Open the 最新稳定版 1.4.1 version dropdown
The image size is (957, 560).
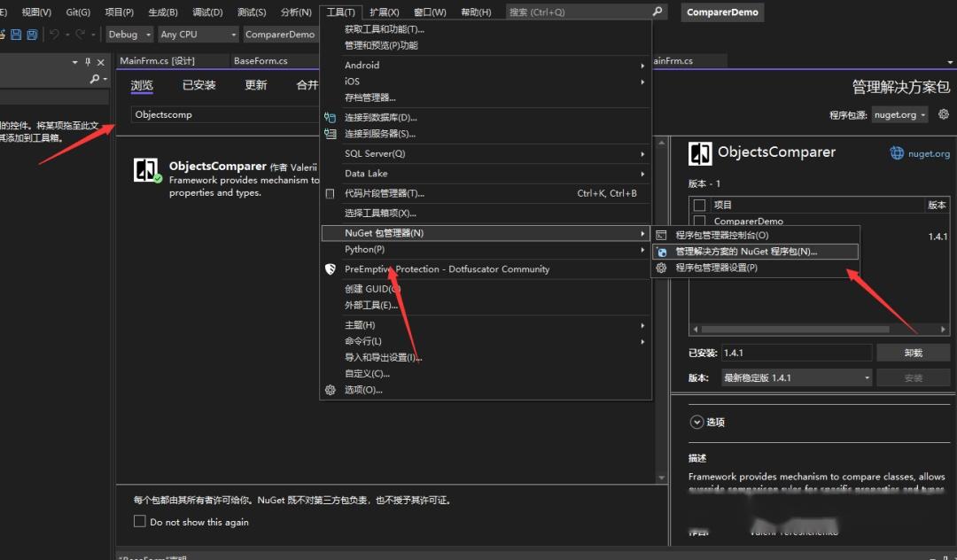pyautogui.click(x=797, y=377)
